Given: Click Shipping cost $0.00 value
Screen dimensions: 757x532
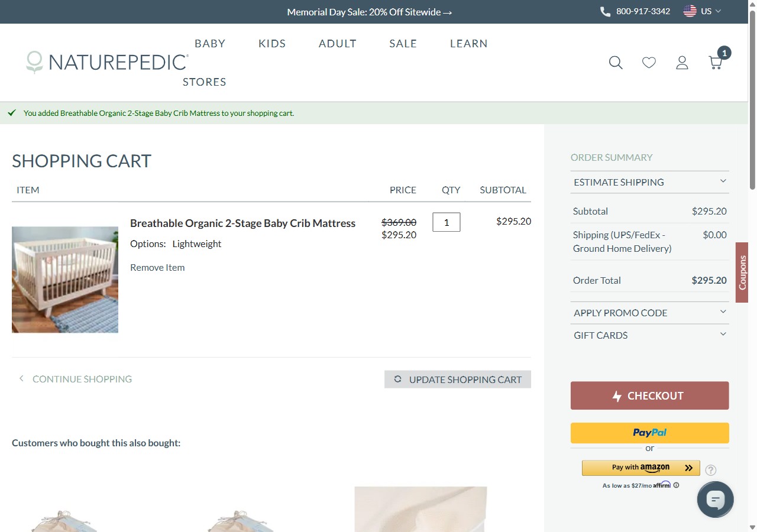Looking at the screenshot, I should tap(714, 235).
